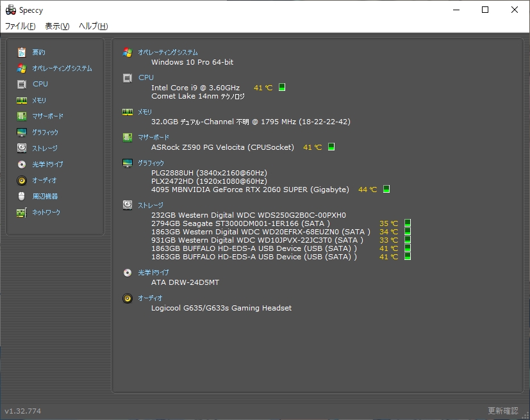Click the ストレージ section heading in main panel

[151, 206]
